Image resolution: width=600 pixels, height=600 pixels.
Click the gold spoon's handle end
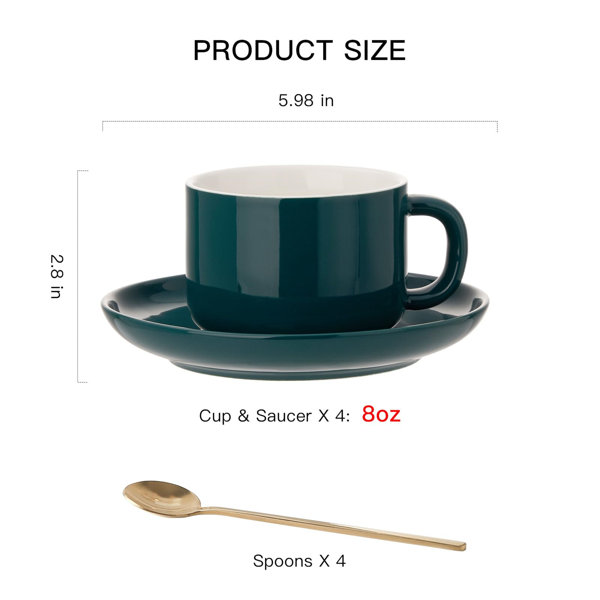(x=457, y=545)
